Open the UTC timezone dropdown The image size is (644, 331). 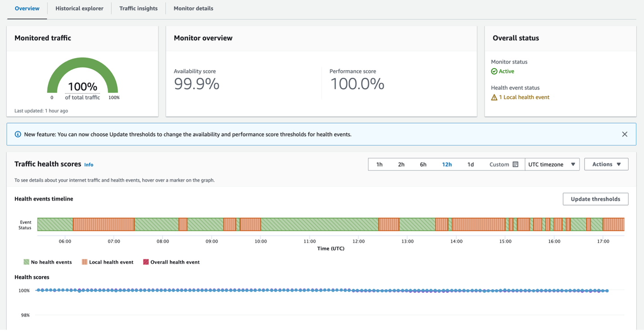(552, 164)
